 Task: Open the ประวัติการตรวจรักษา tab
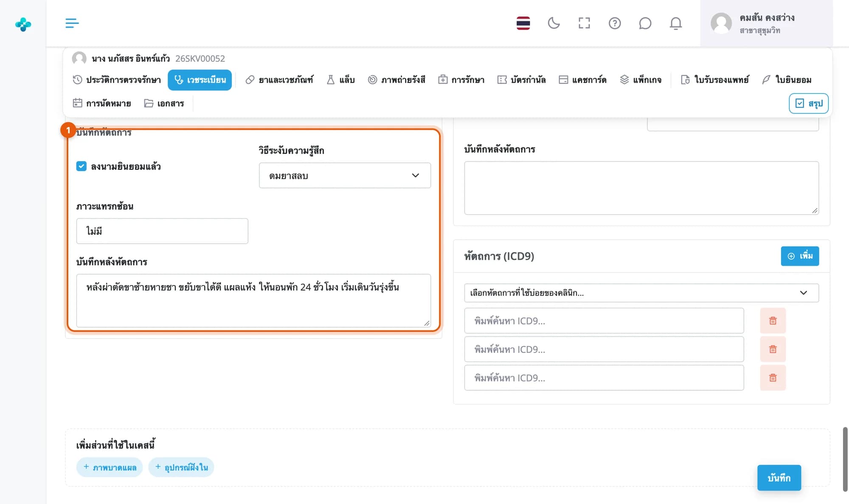click(x=117, y=80)
